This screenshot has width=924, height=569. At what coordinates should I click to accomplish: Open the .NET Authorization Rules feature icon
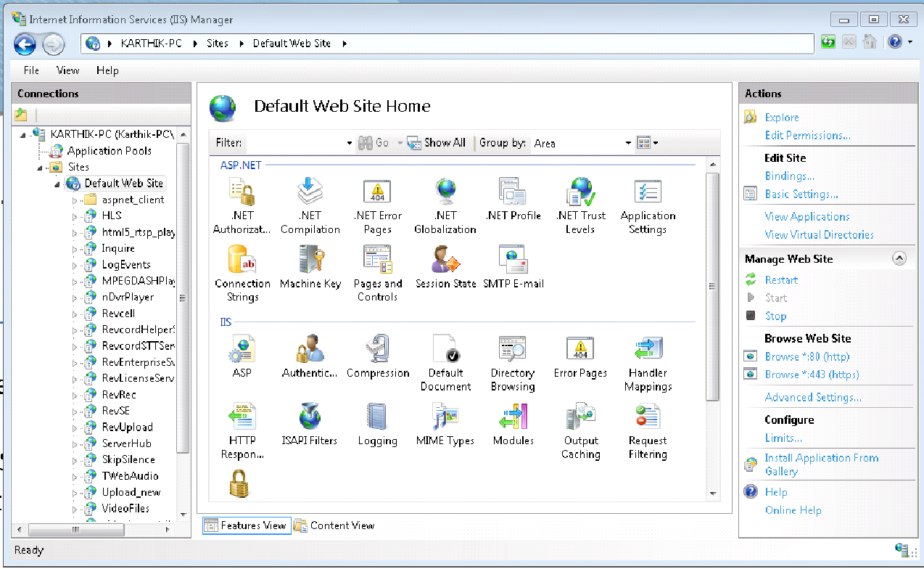[242, 193]
